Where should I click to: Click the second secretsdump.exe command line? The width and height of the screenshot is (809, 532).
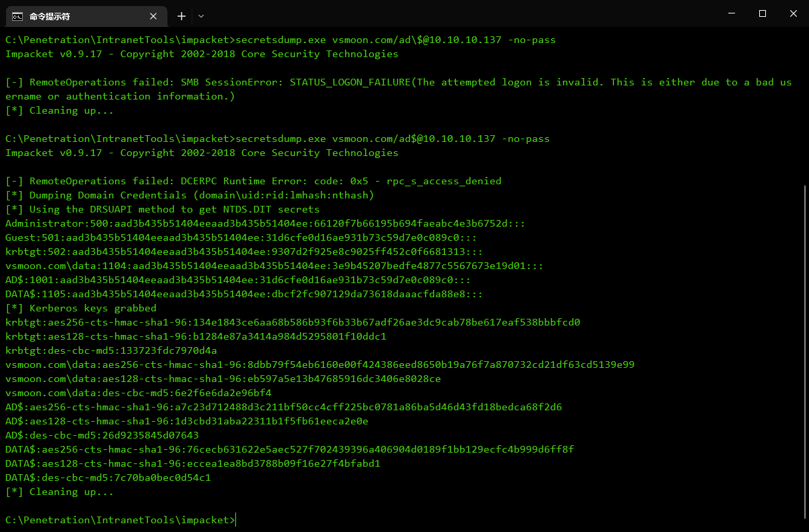(277, 139)
